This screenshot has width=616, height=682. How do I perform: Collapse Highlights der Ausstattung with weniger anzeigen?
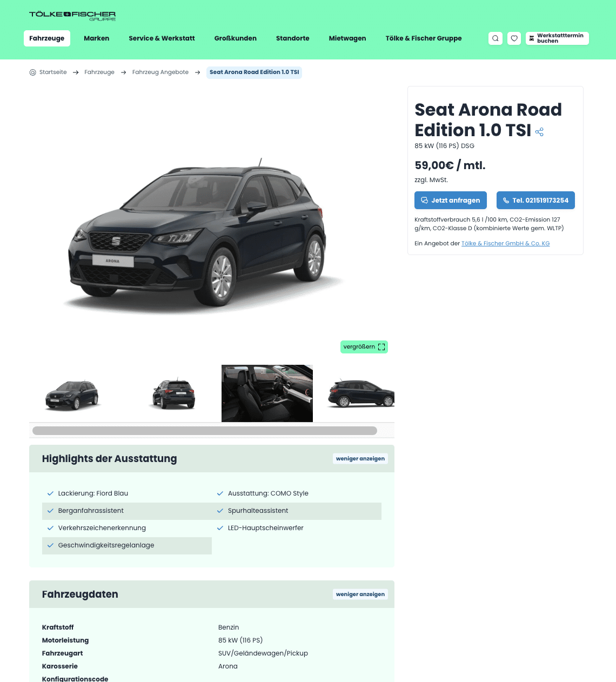click(360, 459)
